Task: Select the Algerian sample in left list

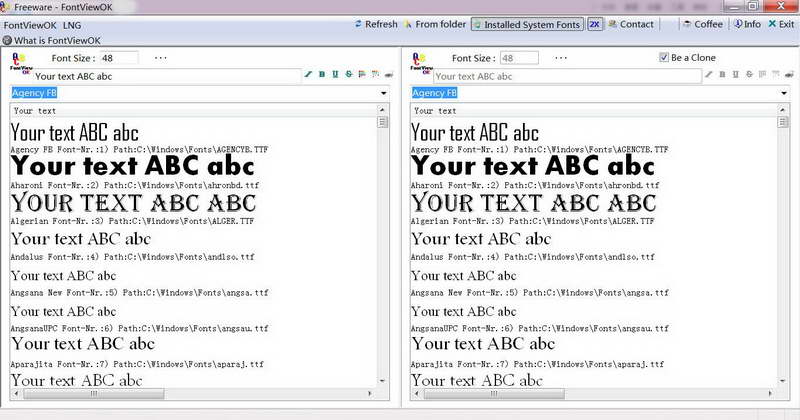Action: [x=133, y=203]
